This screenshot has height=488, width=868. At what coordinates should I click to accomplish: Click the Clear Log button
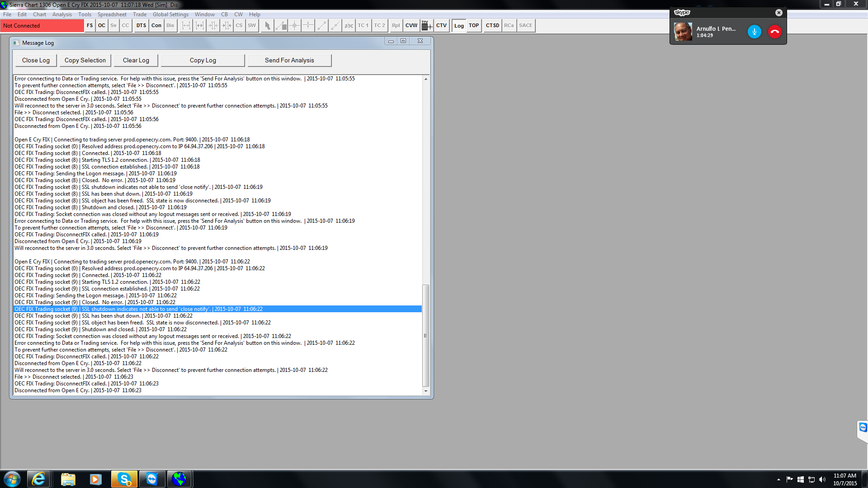[x=136, y=61]
